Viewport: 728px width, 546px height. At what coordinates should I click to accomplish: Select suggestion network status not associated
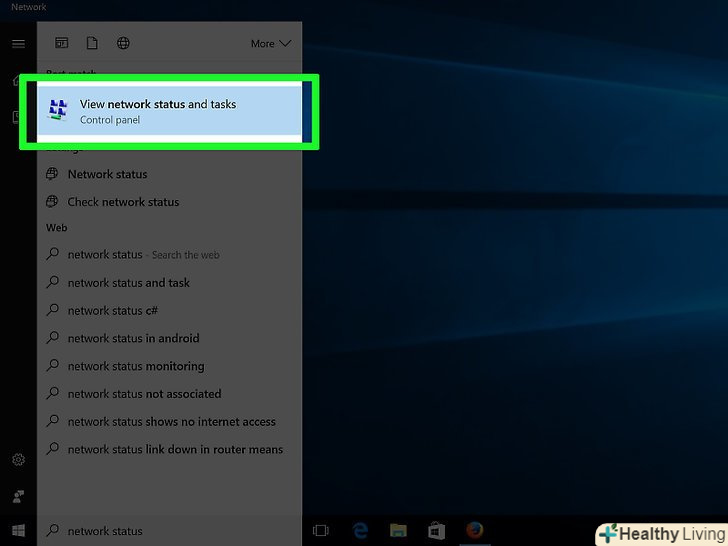(144, 394)
